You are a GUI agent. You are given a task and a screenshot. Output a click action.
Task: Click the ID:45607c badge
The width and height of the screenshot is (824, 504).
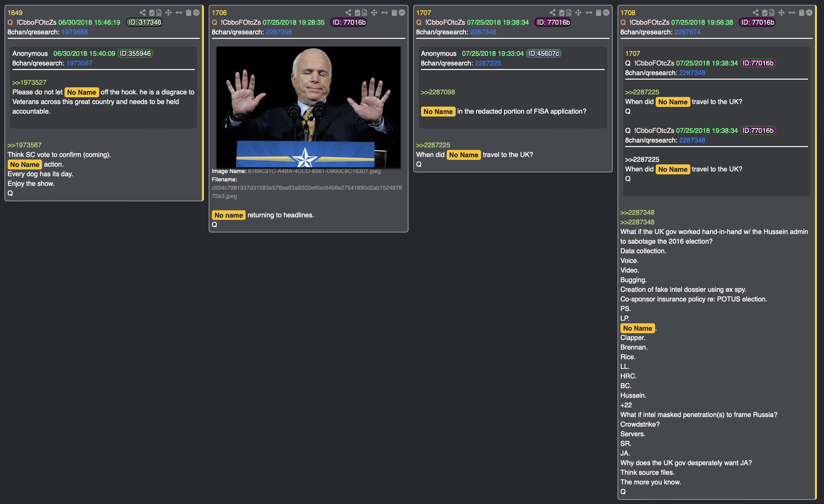[544, 54]
